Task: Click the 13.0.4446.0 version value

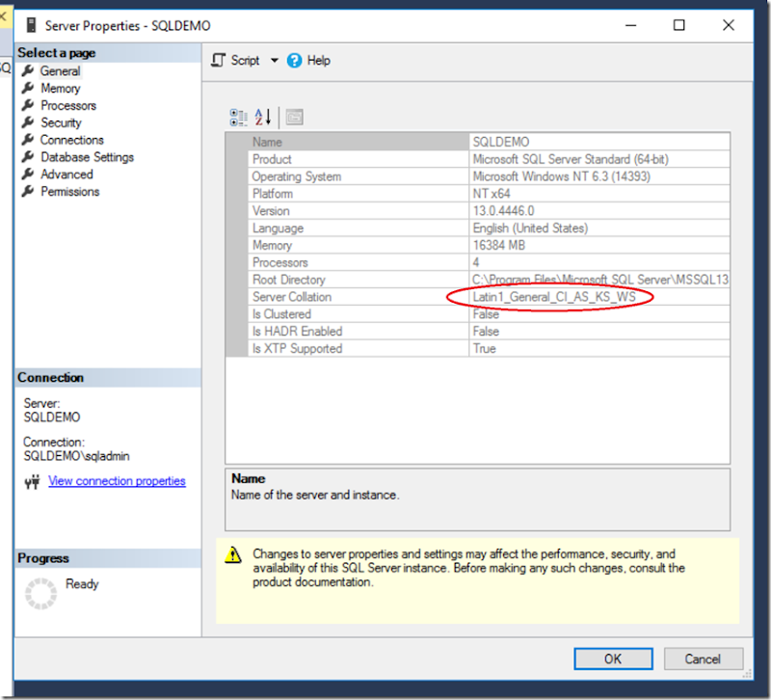Action: (503, 211)
